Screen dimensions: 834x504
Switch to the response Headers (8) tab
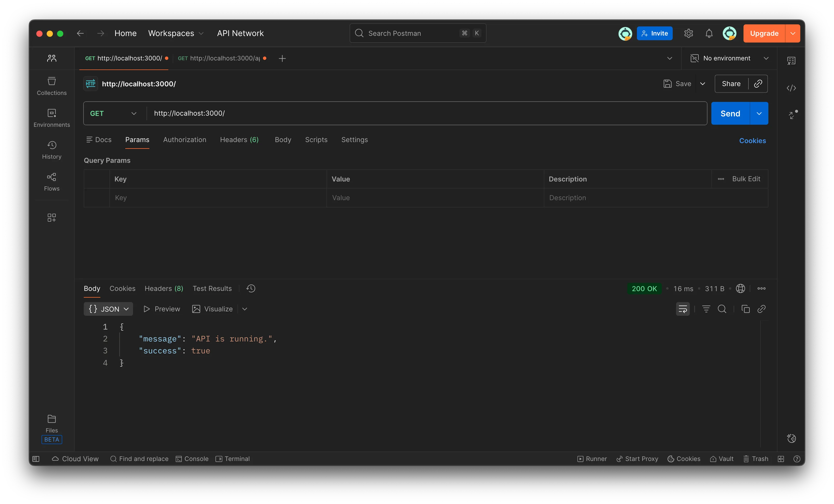pos(164,288)
